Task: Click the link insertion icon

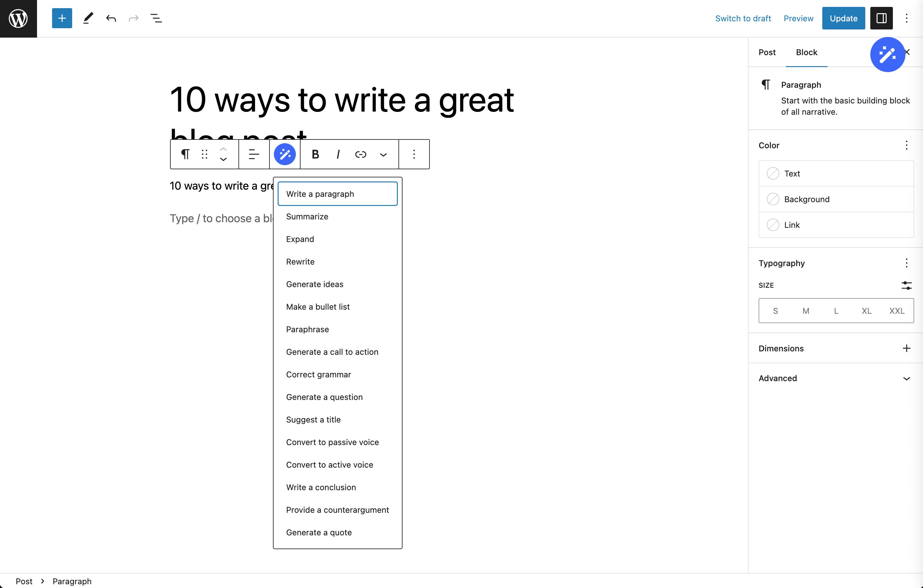Action: 360,154
